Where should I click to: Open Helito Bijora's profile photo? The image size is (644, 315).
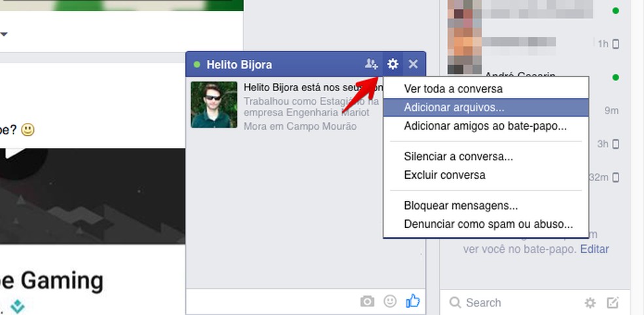click(x=214, y=104)
